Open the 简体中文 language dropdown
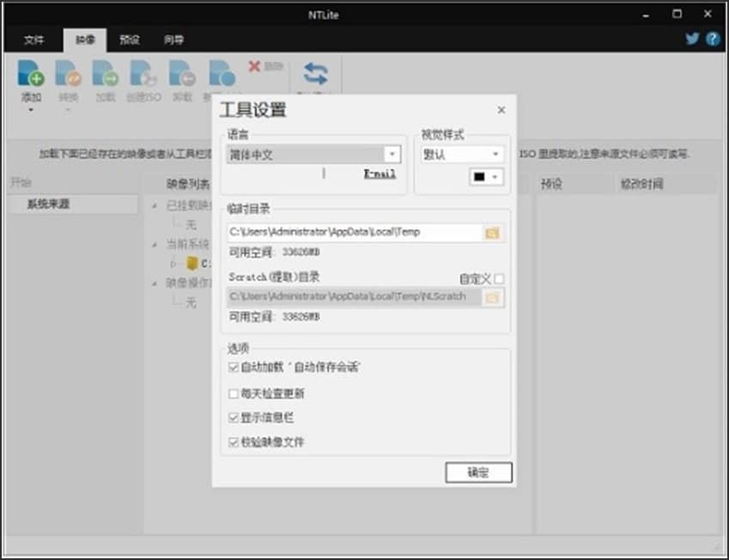 pos(392,154)
